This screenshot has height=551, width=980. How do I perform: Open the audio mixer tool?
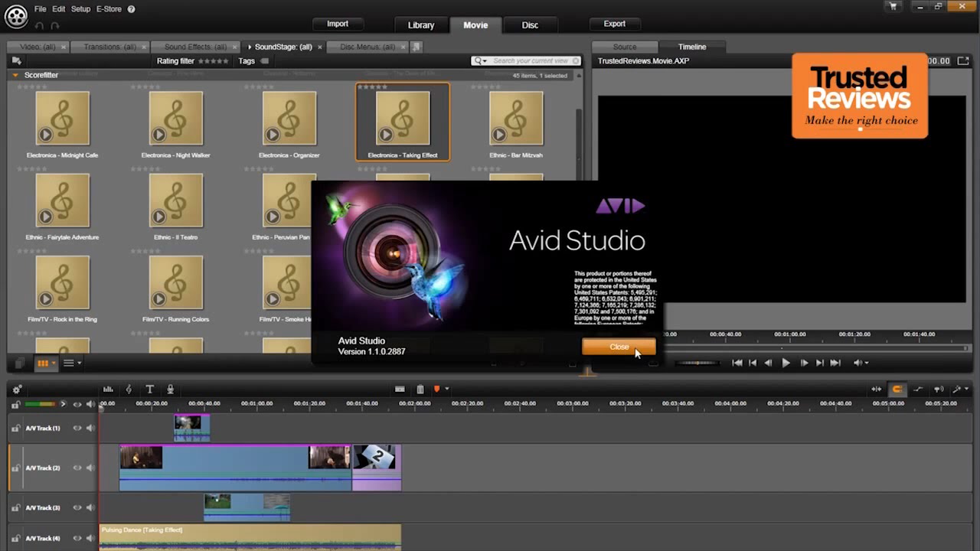(x=108, y=390)
